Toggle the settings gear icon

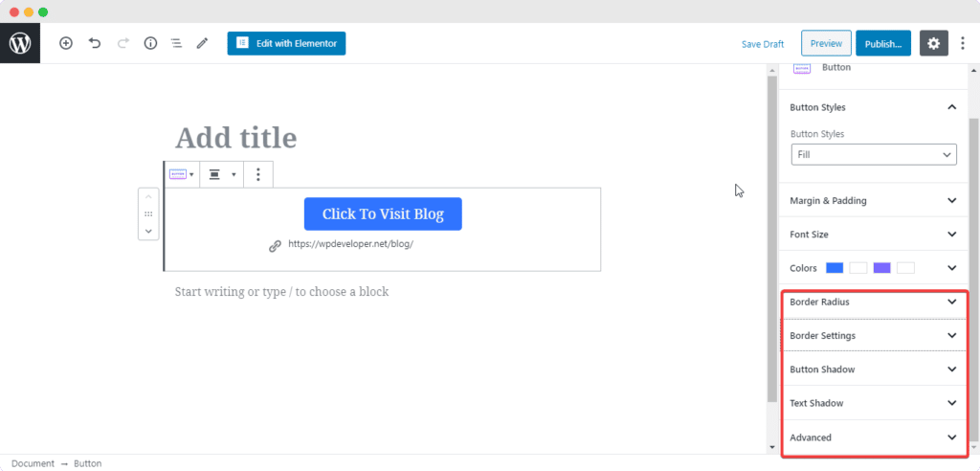tap(933, 44)
